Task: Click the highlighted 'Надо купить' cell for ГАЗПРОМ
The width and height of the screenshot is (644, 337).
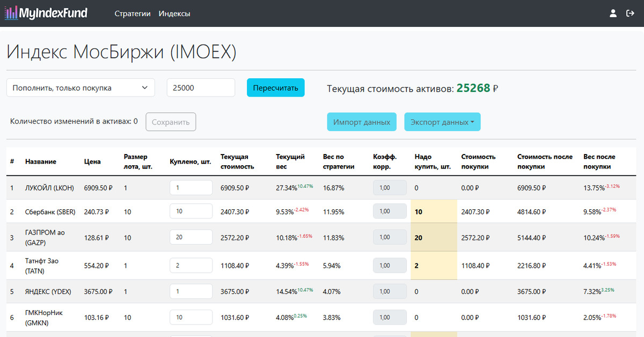Action: (433, 237)
